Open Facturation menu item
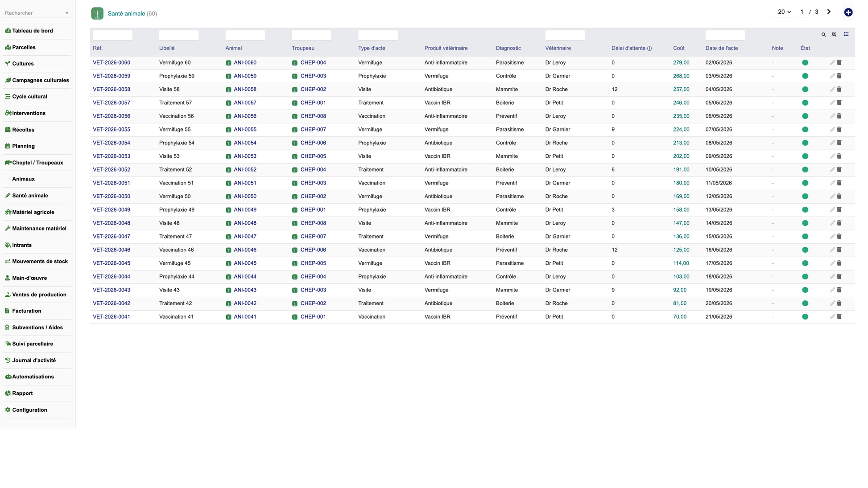868x488 pixels. click(x=26, y=311)
